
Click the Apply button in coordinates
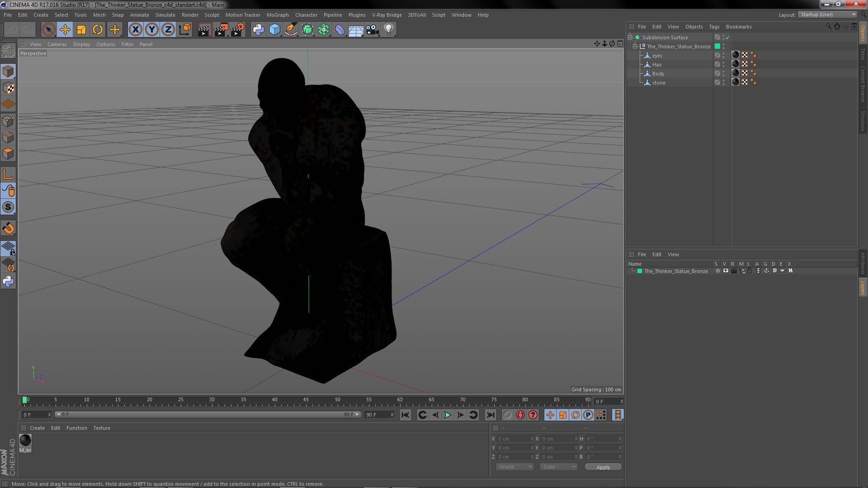603,467
